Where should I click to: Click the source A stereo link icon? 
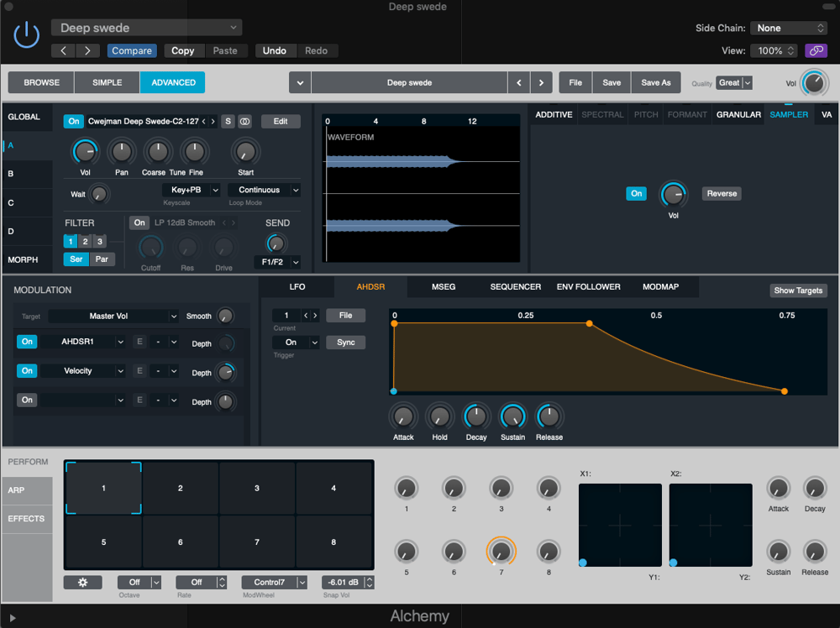[244, 122]
